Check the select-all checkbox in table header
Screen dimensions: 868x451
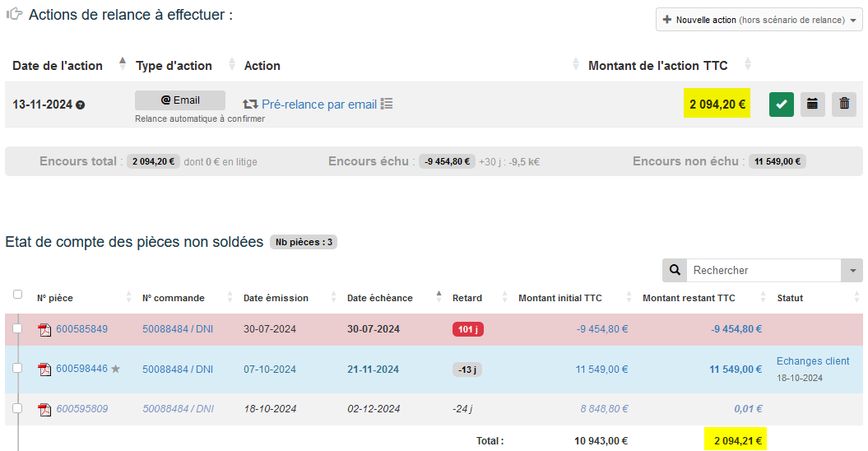point(17,295)
